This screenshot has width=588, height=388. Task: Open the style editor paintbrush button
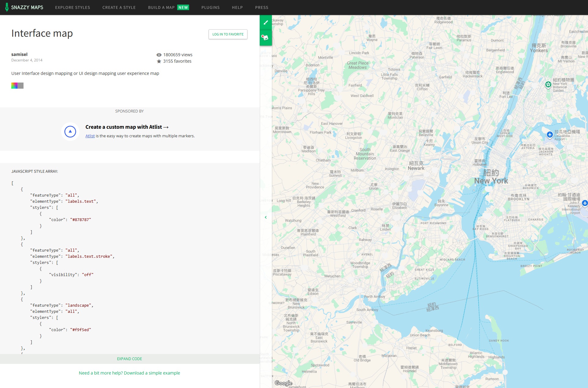coord(265,22)
